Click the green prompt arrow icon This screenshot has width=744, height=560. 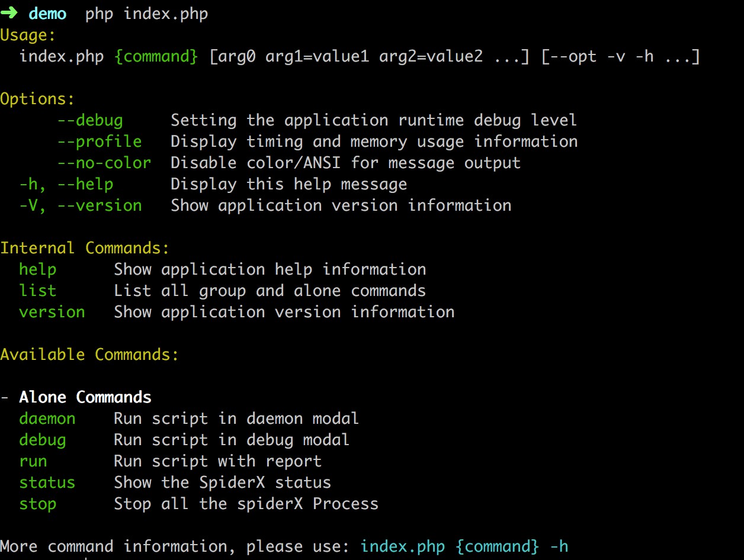coord(9,14)
